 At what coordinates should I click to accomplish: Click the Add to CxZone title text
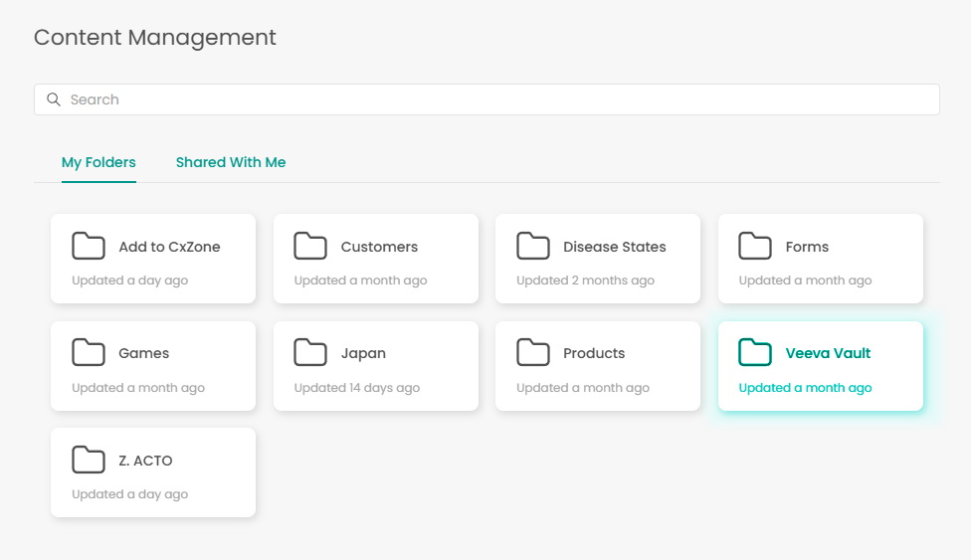click(x=169, y=247)
